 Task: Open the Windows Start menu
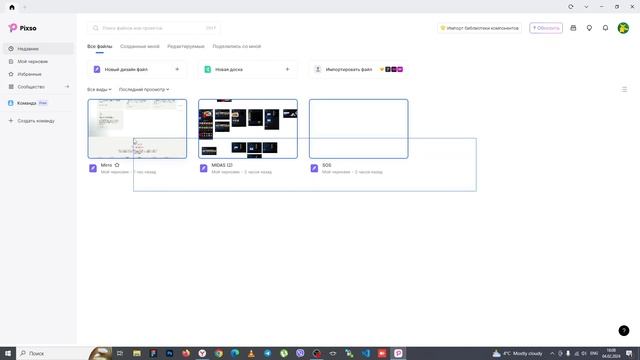click(8, 353)
